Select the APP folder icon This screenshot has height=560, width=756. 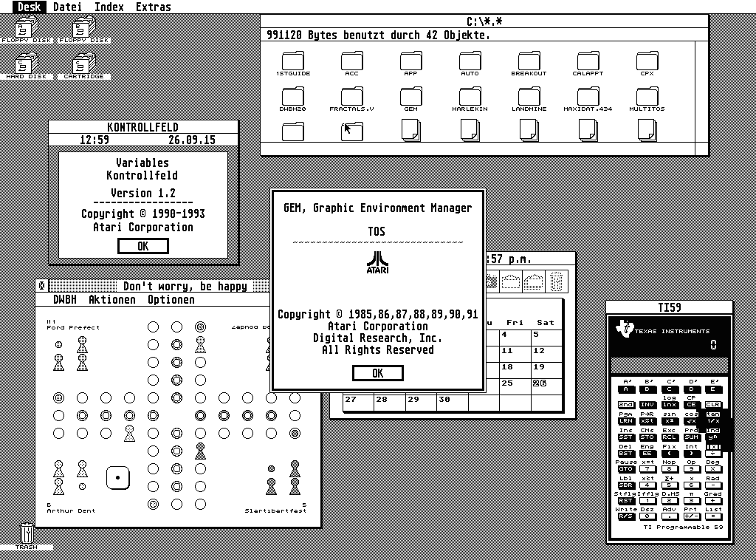[x=410, y=64]
